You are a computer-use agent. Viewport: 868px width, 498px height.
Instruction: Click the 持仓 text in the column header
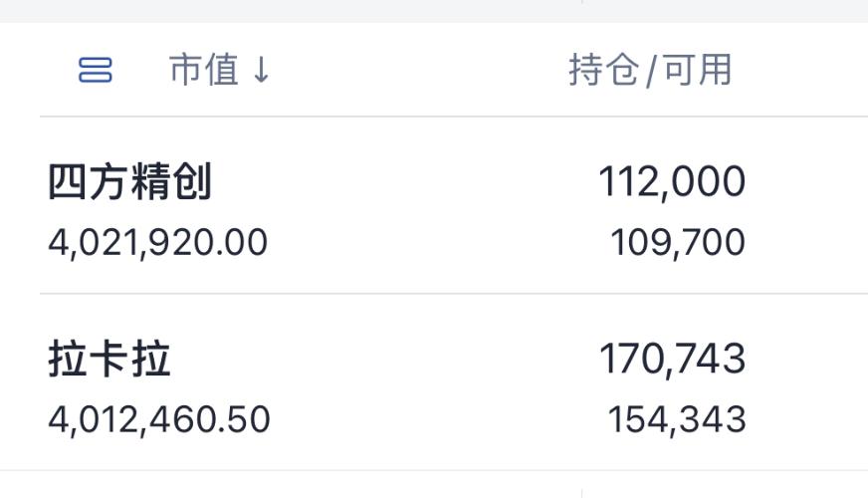pos(605,71)
